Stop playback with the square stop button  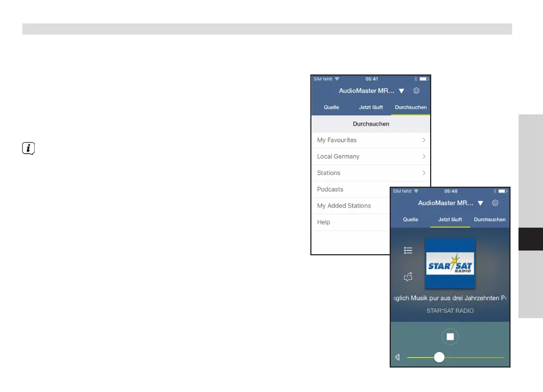[450, 337]
